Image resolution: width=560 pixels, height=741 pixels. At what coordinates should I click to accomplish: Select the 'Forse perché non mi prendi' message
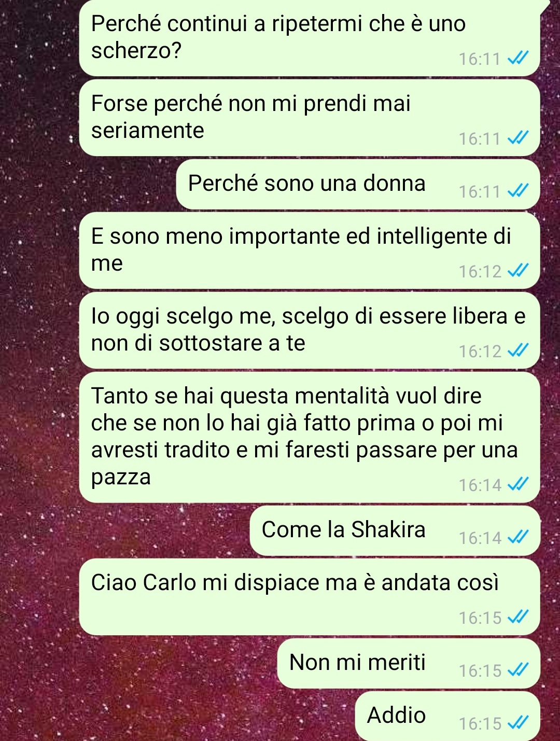310,118
